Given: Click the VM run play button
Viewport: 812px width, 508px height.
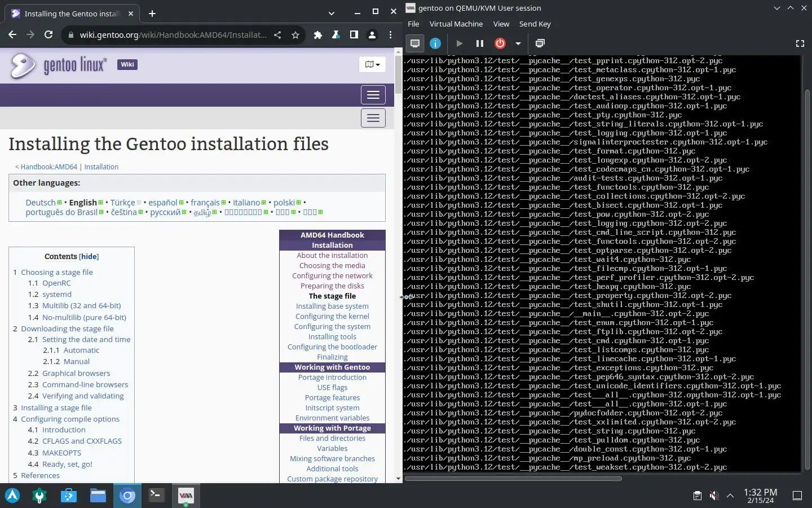Looking at the screenshot, I should [x=459, y=43].
